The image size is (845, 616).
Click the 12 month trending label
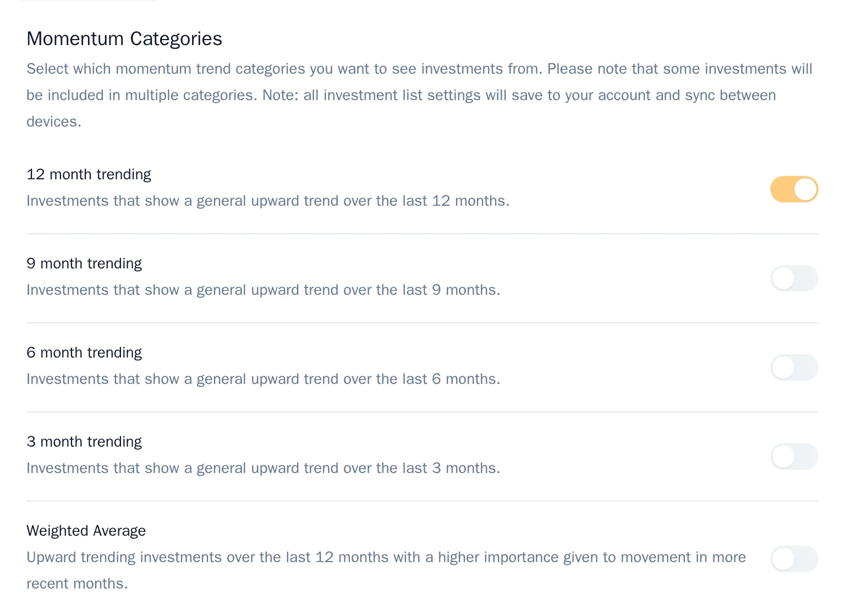[89, 174]
